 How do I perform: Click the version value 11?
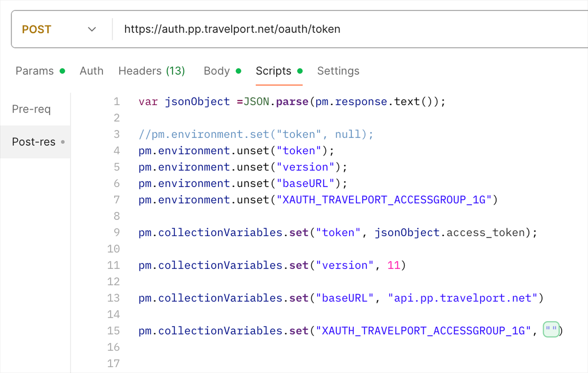(x=394, y=265)
